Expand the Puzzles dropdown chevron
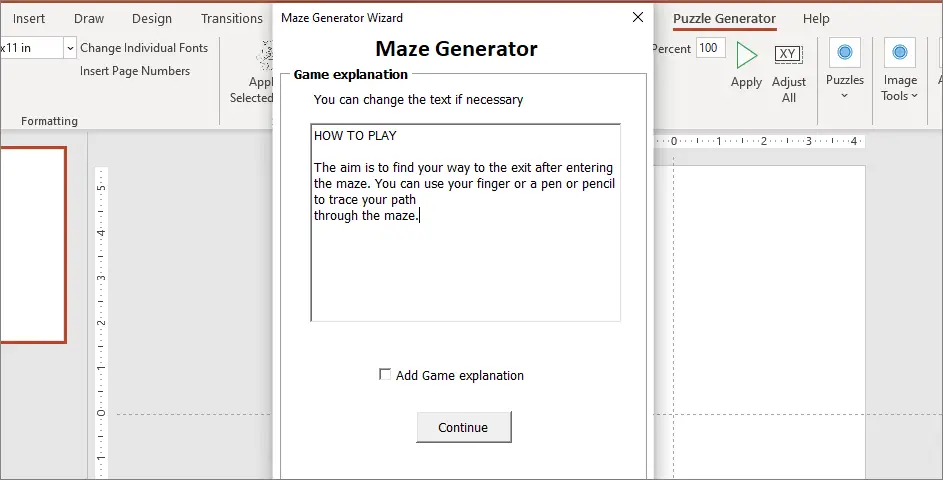This screenshot has width=943, height=480. (x=844, y=96)
